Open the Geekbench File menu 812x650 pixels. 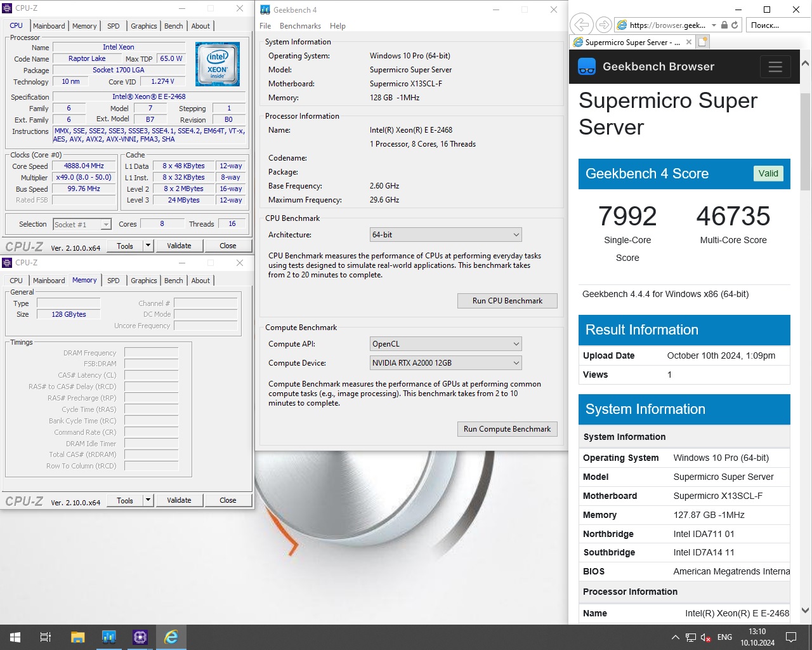click(265, 26)
